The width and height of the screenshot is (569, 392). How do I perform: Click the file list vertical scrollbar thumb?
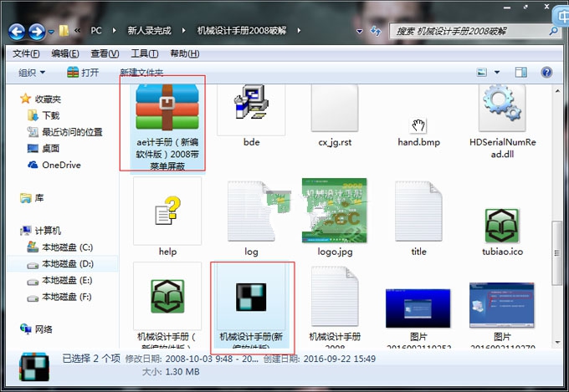557,252
